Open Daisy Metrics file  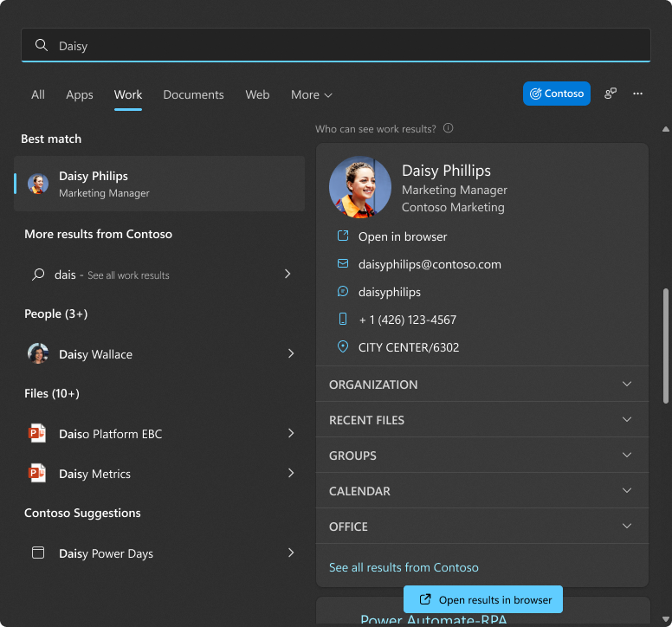click(159, 474)
